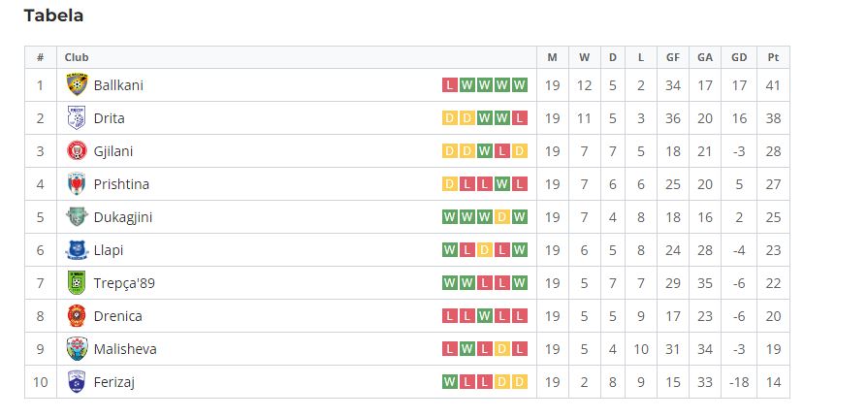868x418 pixels.
Task: Open the Dukagjini crest icon
Action: [x=77, y=217]
